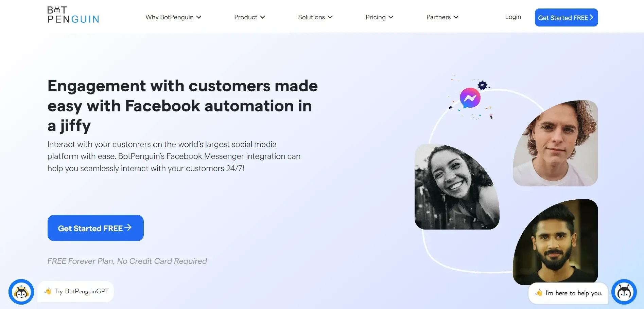
Task: Click waving hand emoji in help bubble
Action: click(539, 293)
